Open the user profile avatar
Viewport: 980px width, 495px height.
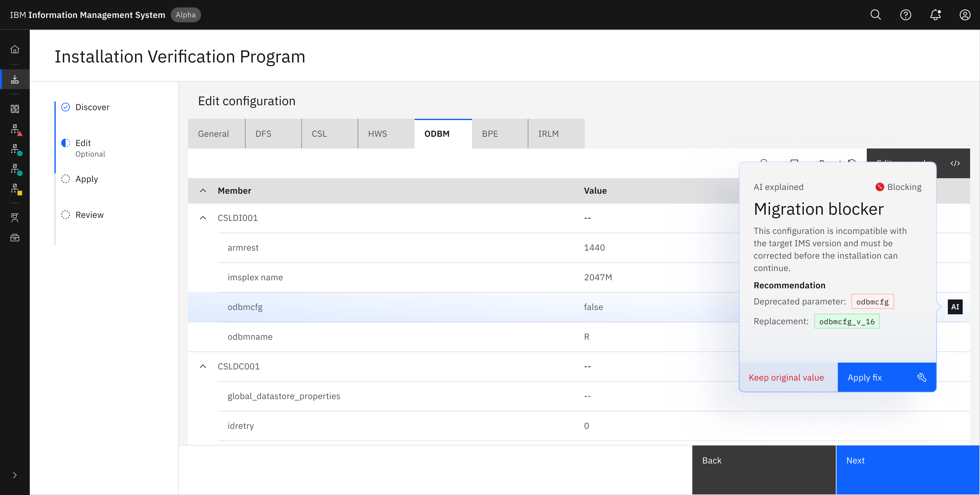965,15
